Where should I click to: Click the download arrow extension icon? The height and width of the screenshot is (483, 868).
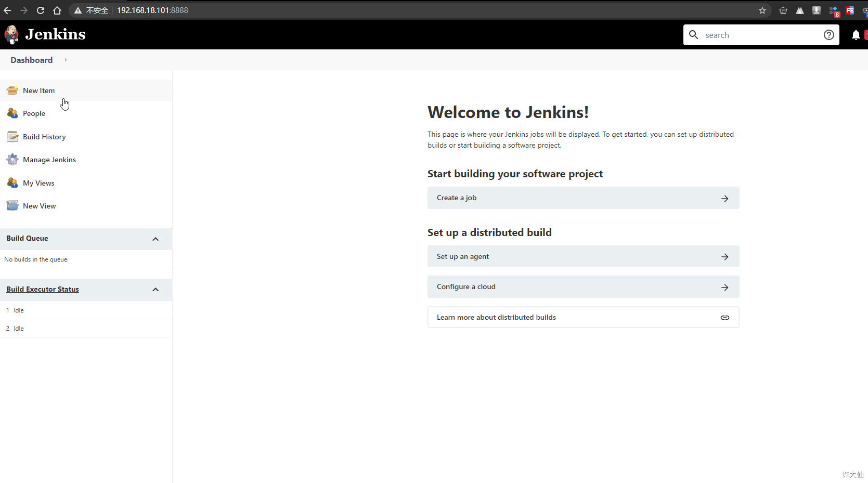[817, 10]
